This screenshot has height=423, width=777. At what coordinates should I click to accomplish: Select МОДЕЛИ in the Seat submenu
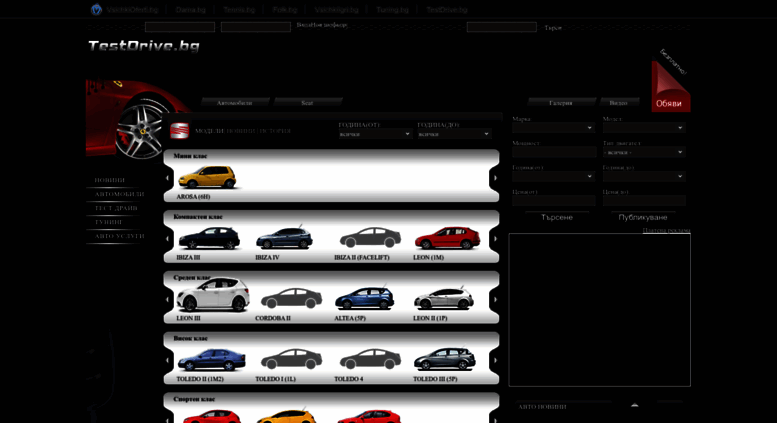pos(210,131)
